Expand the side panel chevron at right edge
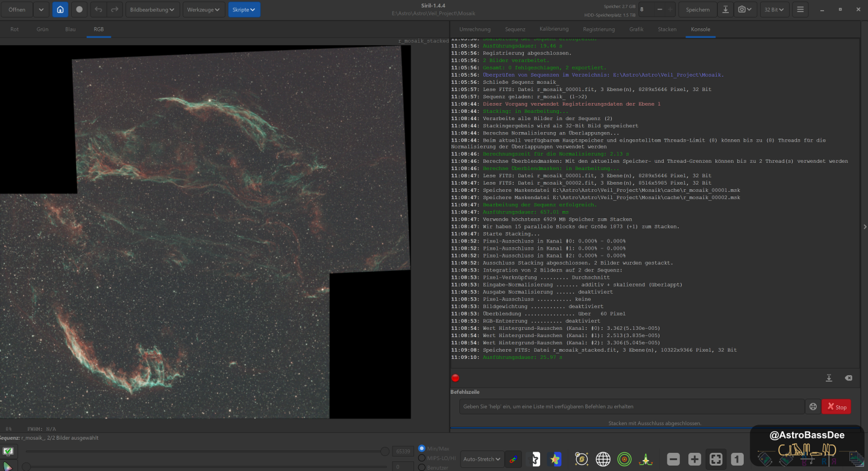 coord(865,227)
